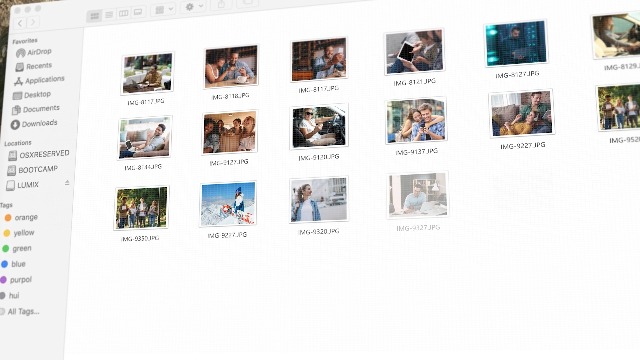Select the blue tag
The height and width of the screenshot is (360, 640).
13,264
